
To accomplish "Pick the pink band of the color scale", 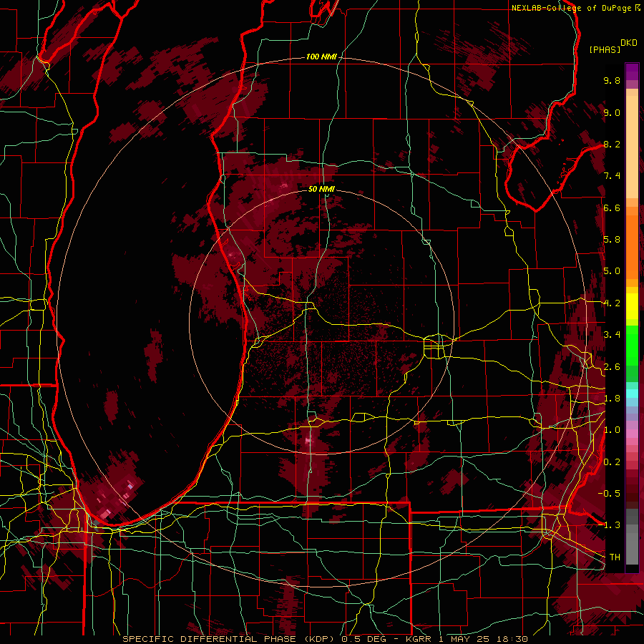I will tap(632, 434).
